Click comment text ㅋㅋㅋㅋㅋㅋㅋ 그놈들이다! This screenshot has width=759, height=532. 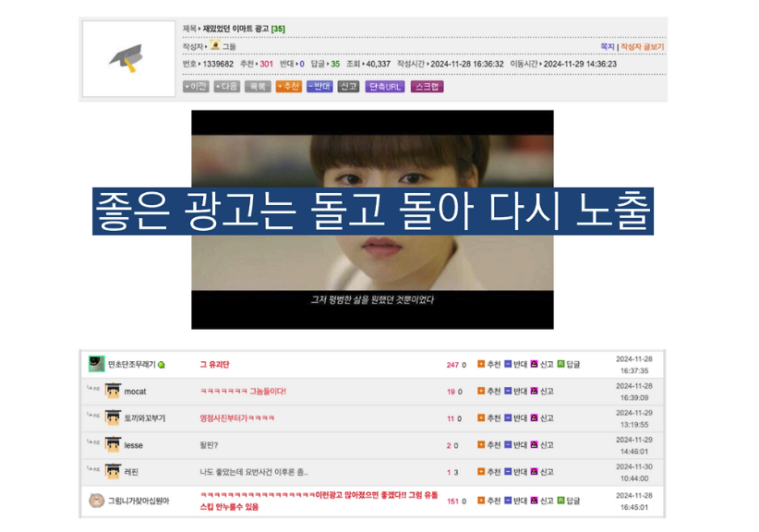243,391
